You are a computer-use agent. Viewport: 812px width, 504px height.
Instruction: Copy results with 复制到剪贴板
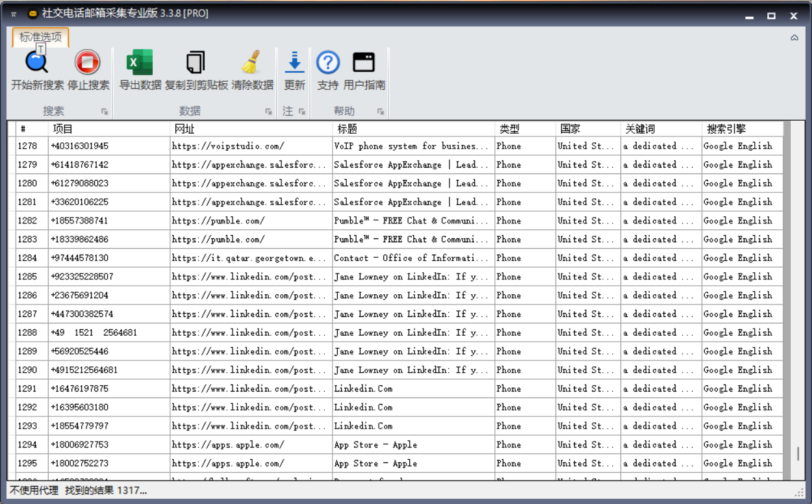point(196,70)
